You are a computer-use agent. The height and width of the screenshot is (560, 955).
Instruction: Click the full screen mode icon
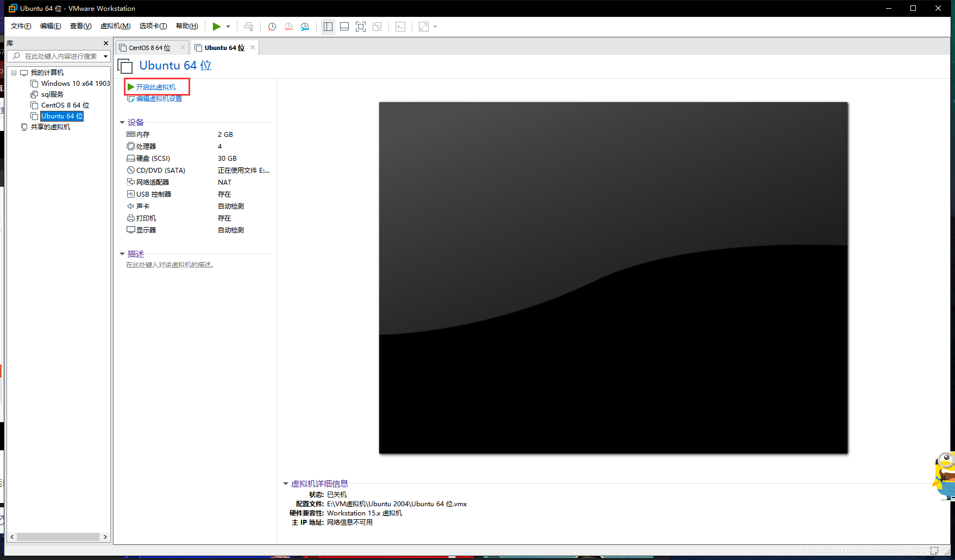[x=361, y=27]
